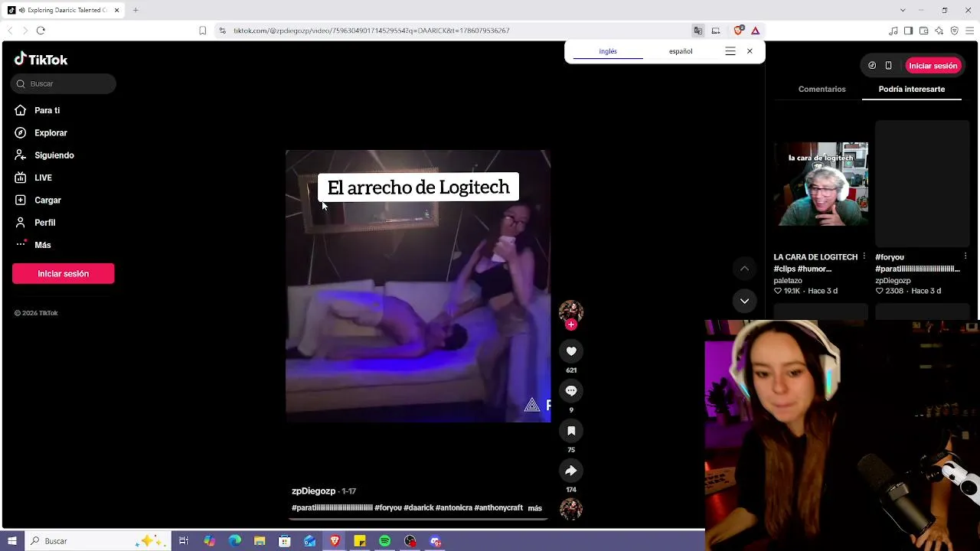Open the tab search dropdown chevron
Image resolution: width=980 pixels, height=551 pixels.
pyautogui.click(x=903, y=10)
